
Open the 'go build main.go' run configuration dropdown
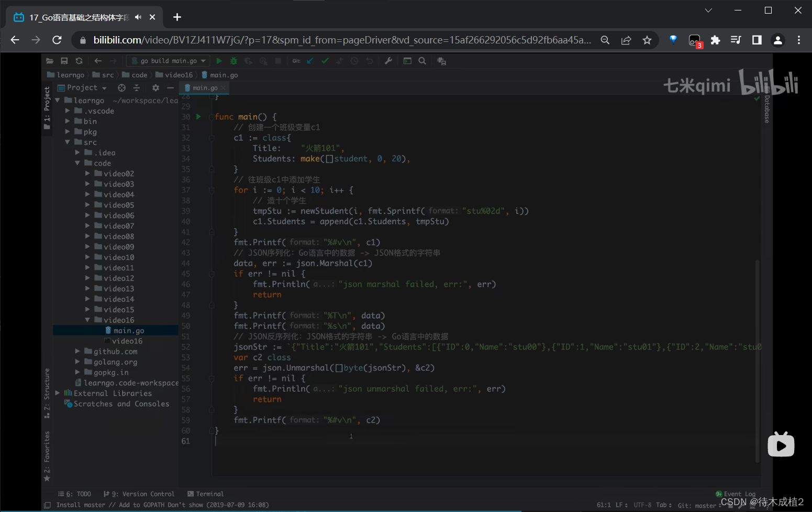168,61
